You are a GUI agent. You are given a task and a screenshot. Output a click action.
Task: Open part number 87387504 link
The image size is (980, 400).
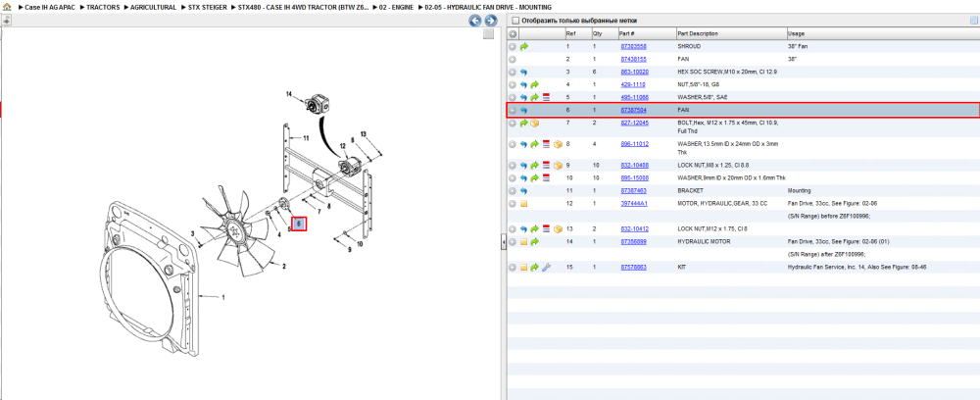(633, 110)
